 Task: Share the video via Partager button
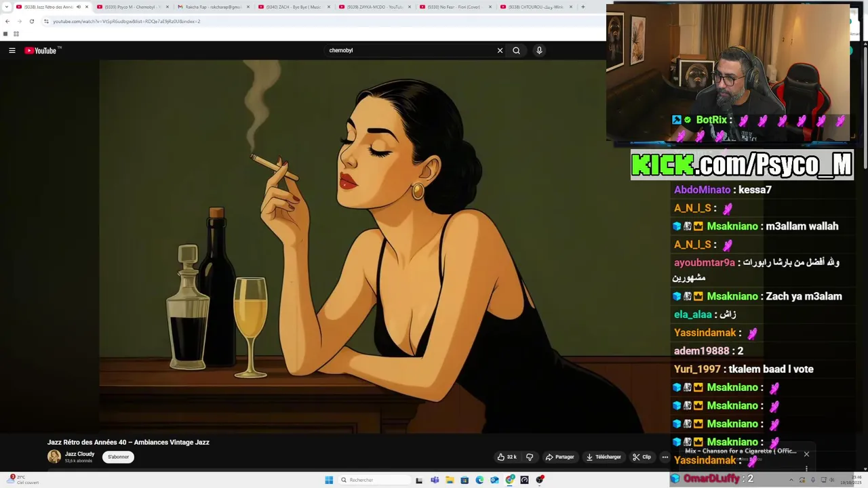coord(560,457)
